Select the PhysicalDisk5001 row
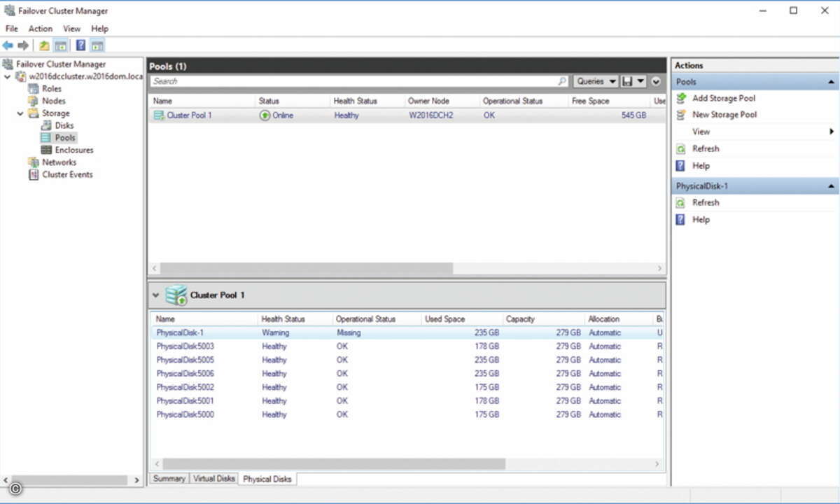Screen dimensions: 840x504 click(x=407, y=401)
